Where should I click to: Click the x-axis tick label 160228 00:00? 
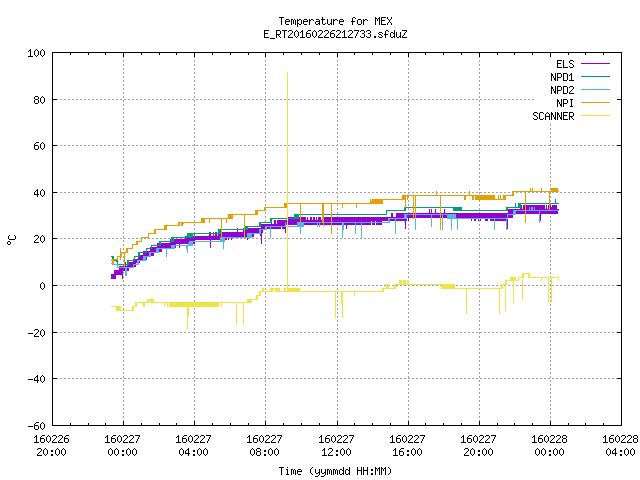(x=549, y=446)
